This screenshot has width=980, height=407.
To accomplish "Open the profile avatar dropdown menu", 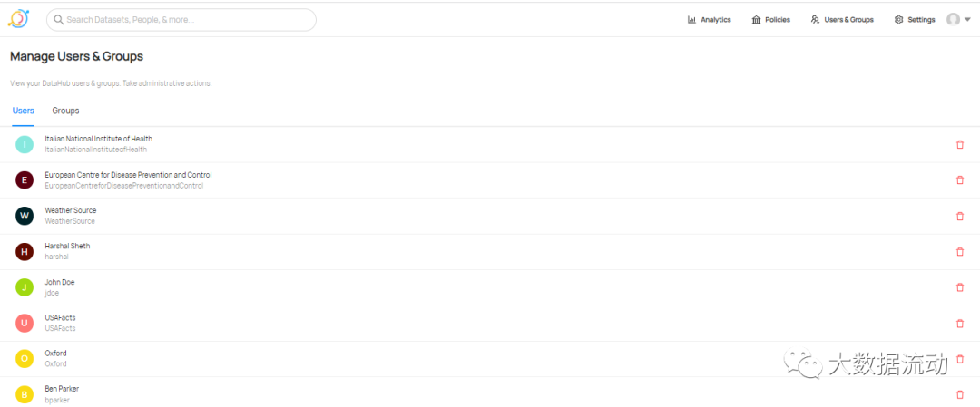I will pyautogui.click(x=958, y=19).
